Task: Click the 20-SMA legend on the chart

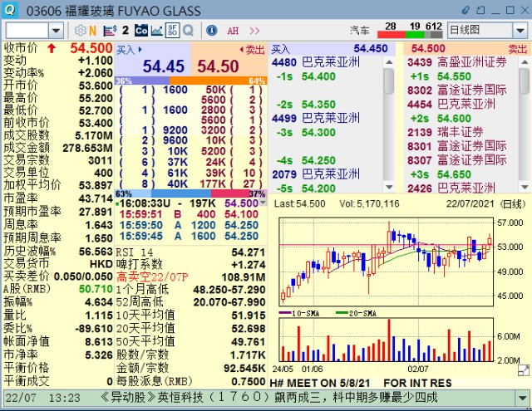Action: tap(356, 313)
